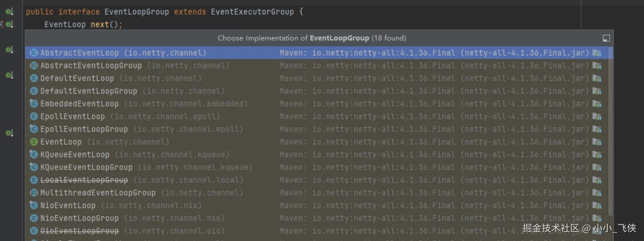
Task: Click library jar icon in KQueueEventLoop row
Action: (x=597, y=155)
